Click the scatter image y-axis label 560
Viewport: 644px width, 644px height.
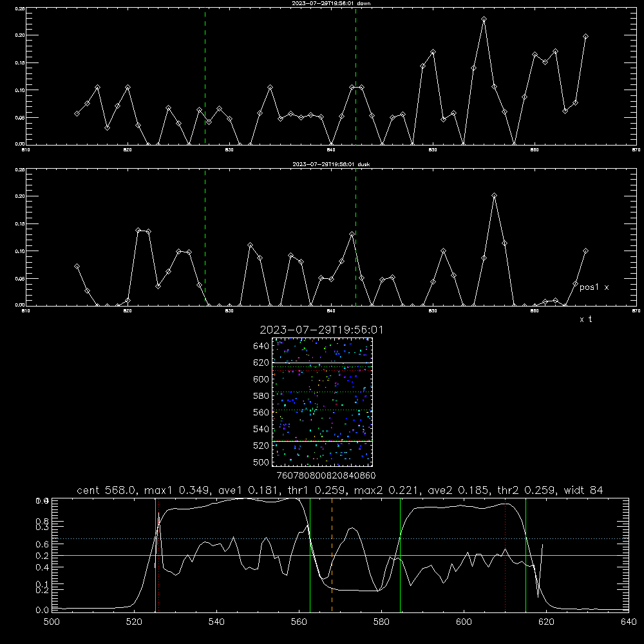point(261,412)
